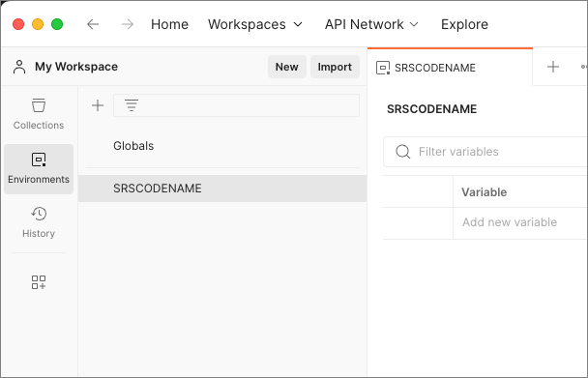
Task: Click the My Workspace user icon
Action: tap(19, 67)
